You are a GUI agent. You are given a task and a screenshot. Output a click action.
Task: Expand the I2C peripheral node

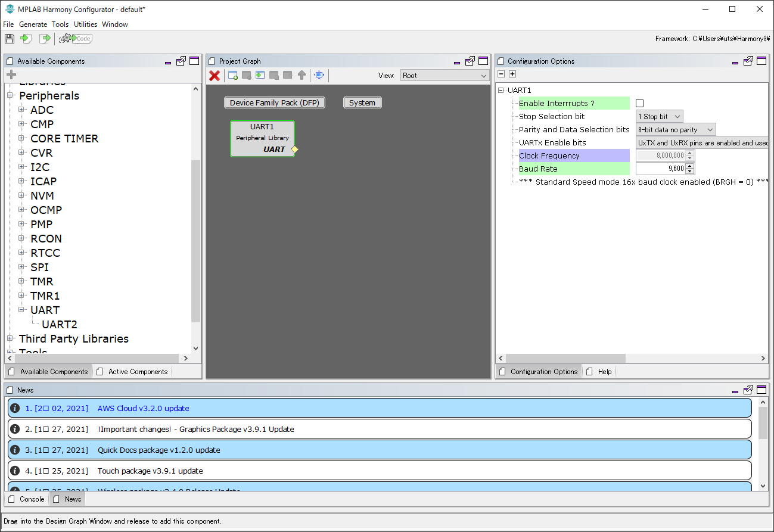[21, 167]
